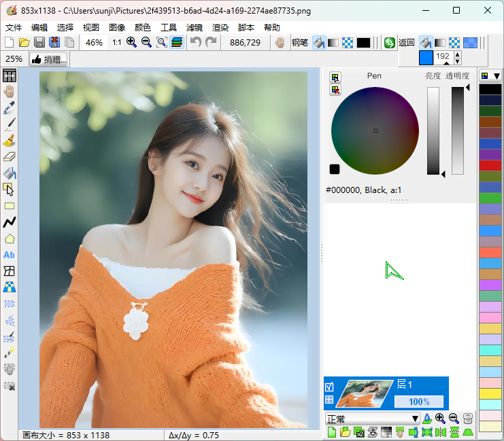Swap pen and back colors green icon
The image size is (504, 441).
click(x=390, y=43)
